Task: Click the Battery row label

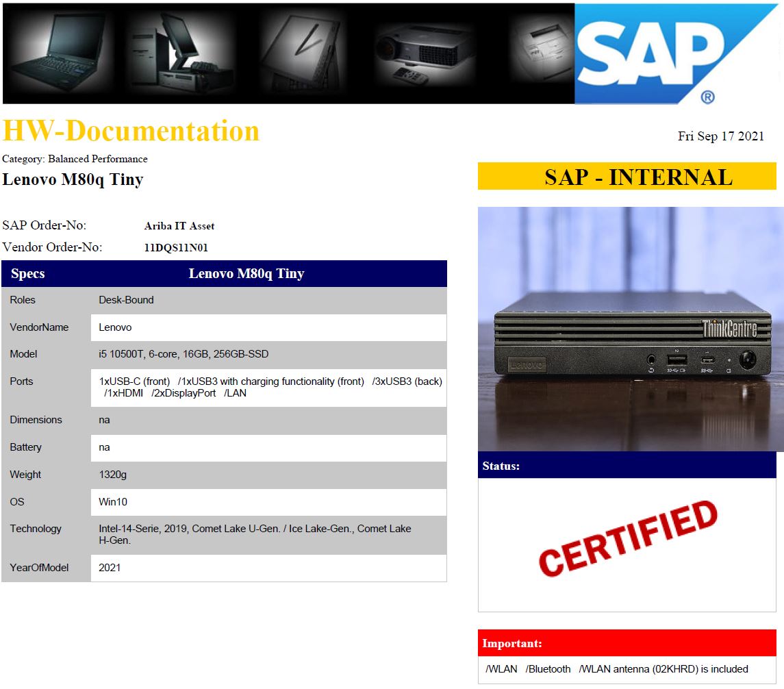Action: click(x=25, y=447)
